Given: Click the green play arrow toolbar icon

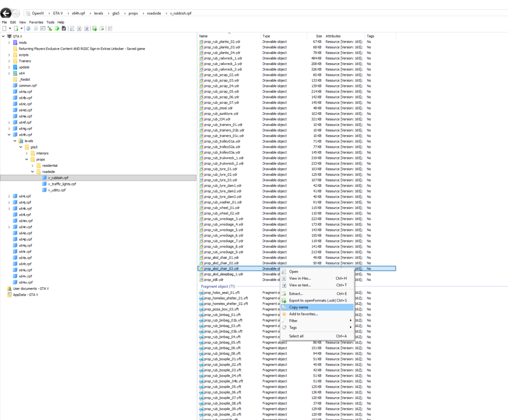Looking at the screenshot, I should 57,28.
